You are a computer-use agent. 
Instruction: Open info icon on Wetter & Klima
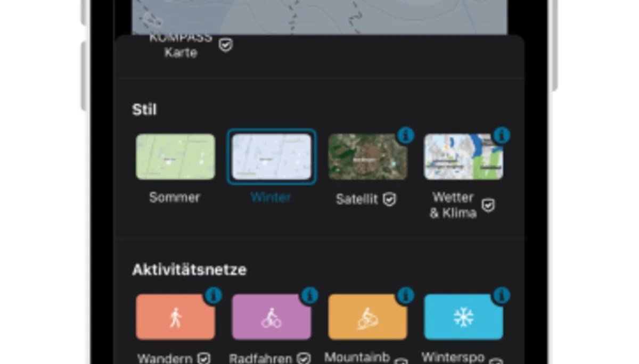coord(501,135)
